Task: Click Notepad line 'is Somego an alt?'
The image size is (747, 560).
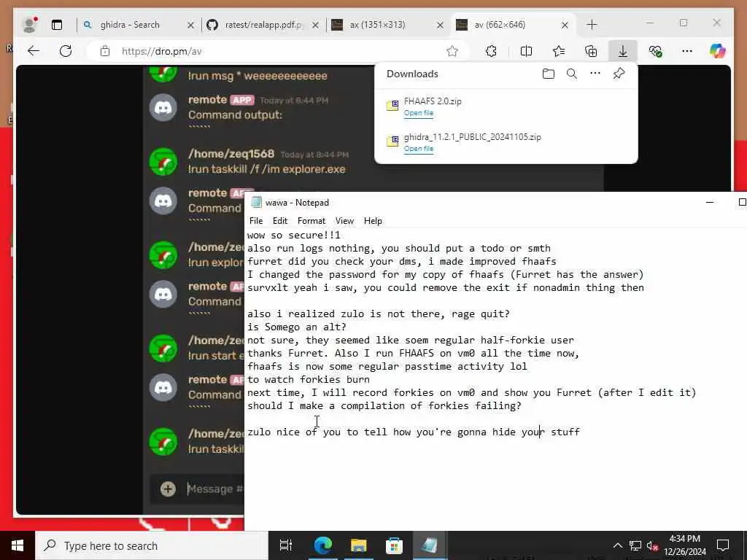Action: point(296,327)
